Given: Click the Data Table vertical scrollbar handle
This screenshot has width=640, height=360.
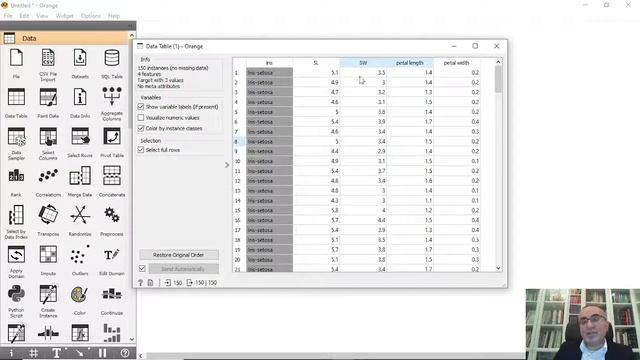Looking at the screenshot, I should coord(498,79).
